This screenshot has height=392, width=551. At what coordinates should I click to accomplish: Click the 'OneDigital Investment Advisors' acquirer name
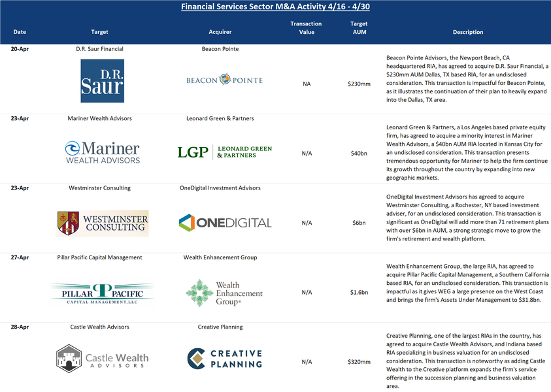point(220,188)
